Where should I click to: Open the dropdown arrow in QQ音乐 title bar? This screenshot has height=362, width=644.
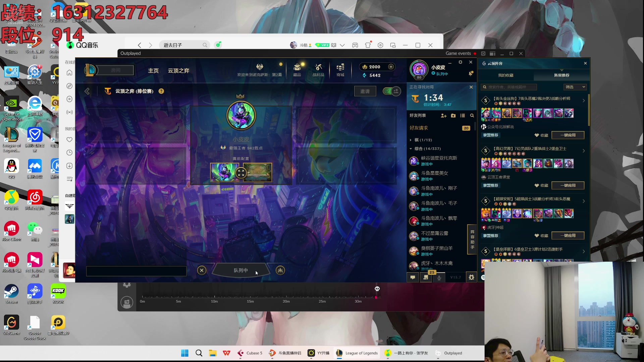342,45
